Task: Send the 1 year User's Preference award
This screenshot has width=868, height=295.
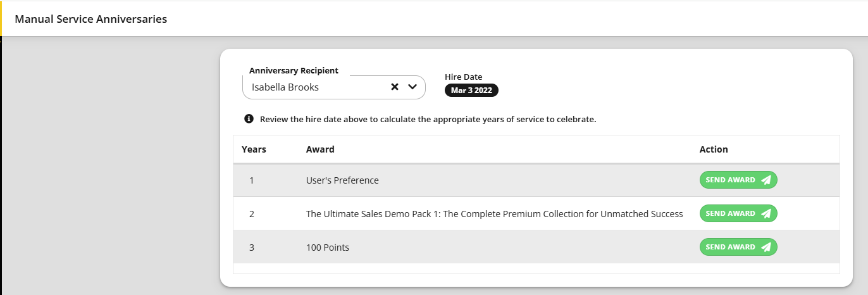Action: pos(738,180)
